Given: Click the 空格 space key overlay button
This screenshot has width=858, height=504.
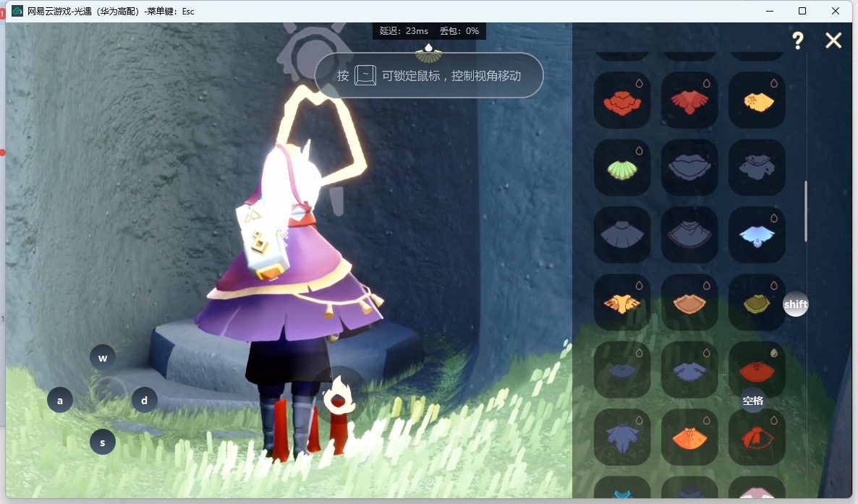Looking at the screenshot, I should [x=753, y=401].
